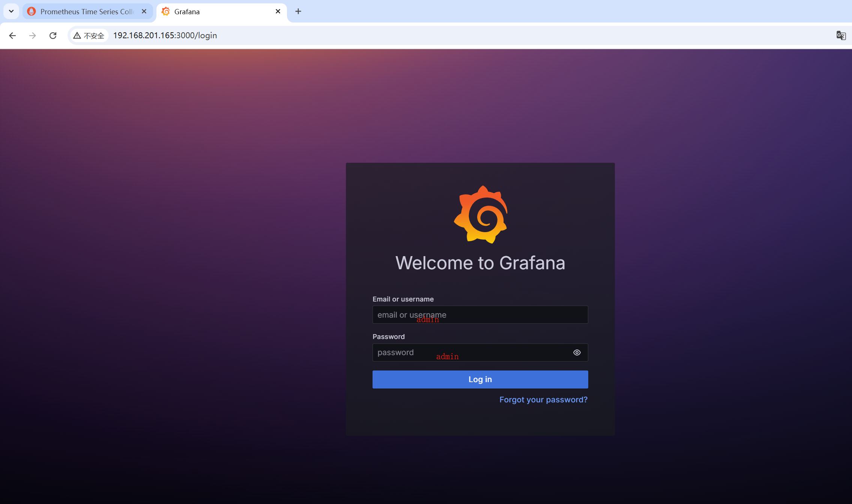This screenshot has width=852, height=504.
Task: Click the Grafana logo on login card
Action: coord(481,214)
